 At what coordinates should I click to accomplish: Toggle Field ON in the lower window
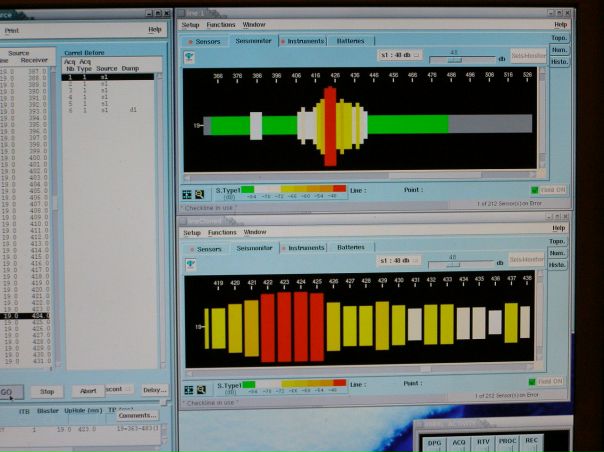[x=548, y=381]
